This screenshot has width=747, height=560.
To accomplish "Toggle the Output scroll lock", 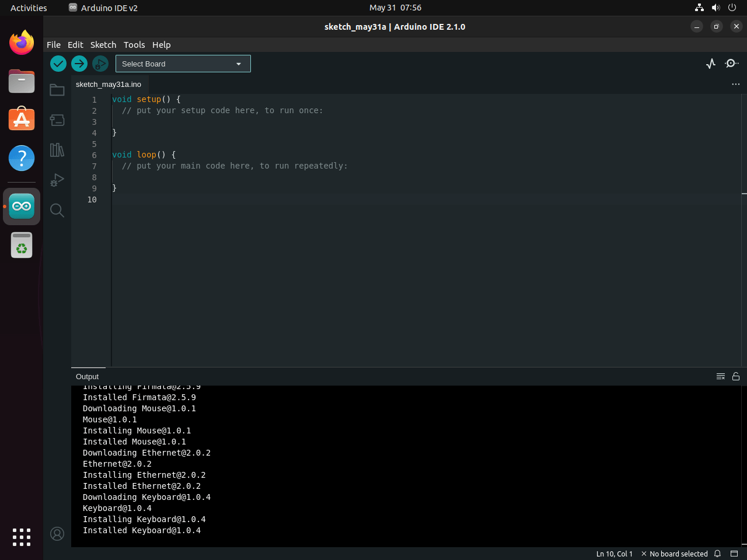I will click(x=735, y=376).
